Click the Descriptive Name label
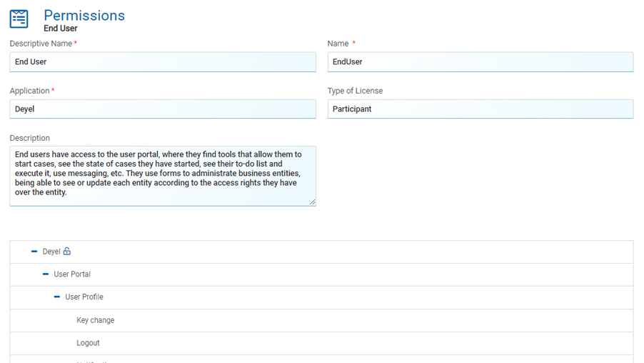644x363 pixels. pyautogui.click(x=41, y=44)
